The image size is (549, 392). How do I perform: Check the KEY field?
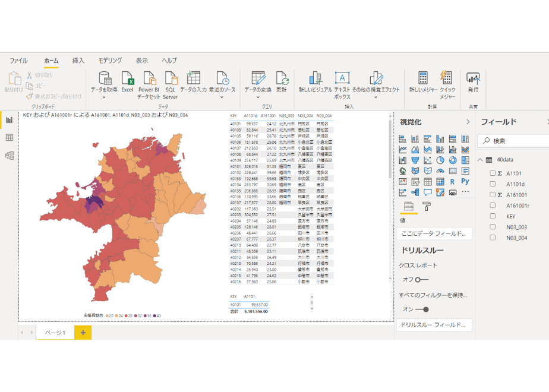coord(493,216)
